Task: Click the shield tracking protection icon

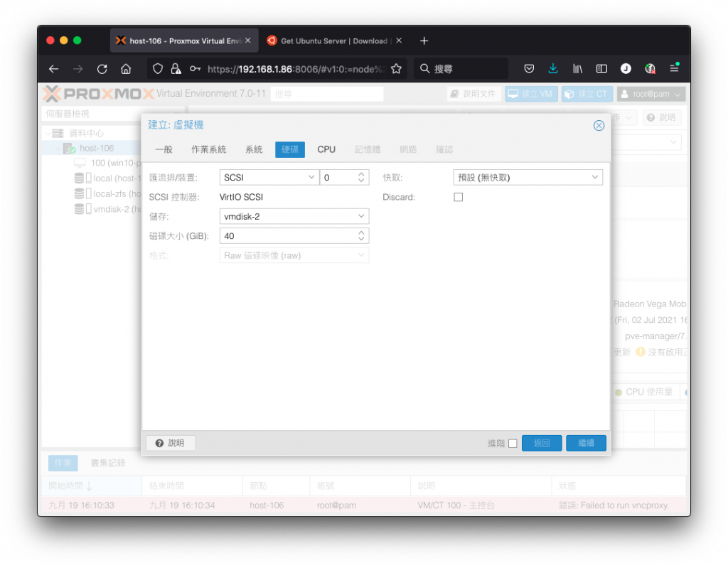Action: coord(158,69)
